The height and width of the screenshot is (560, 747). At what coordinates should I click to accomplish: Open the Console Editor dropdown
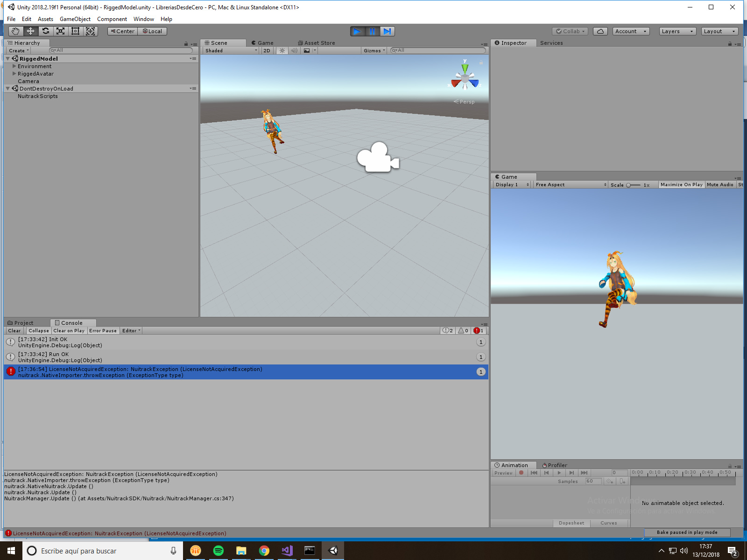(131, 331)
